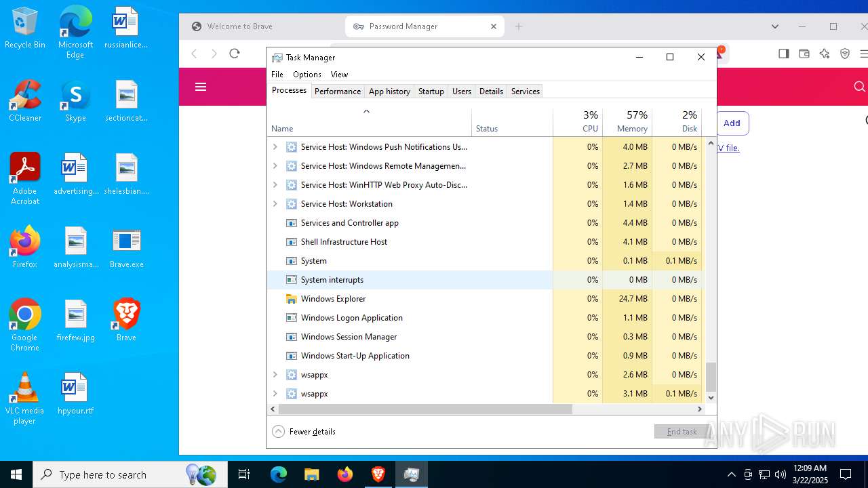Open Options menu in Task Manager
The width and height of the screenshot is (868, 488).
[x=307, y=75]
